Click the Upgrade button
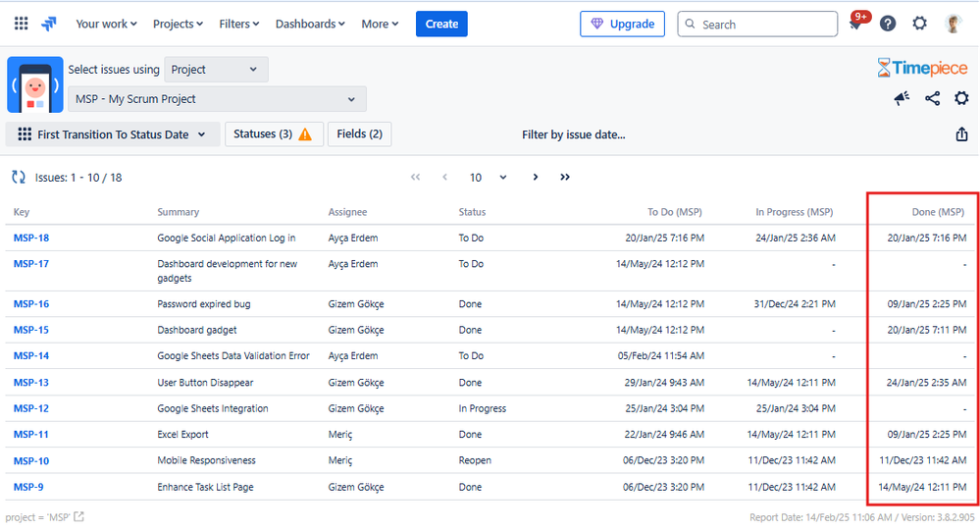Screen dimensions: 980x530 pos(623,24)
